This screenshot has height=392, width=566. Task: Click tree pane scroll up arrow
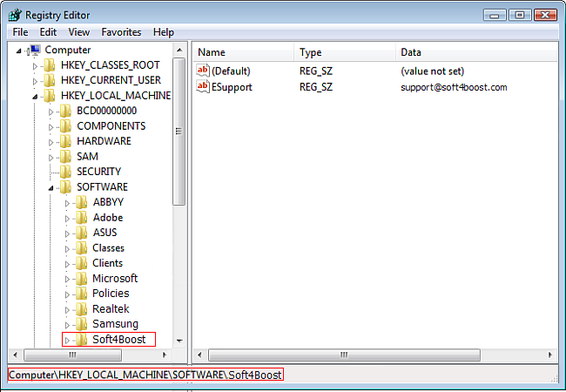tap(179, 51)
